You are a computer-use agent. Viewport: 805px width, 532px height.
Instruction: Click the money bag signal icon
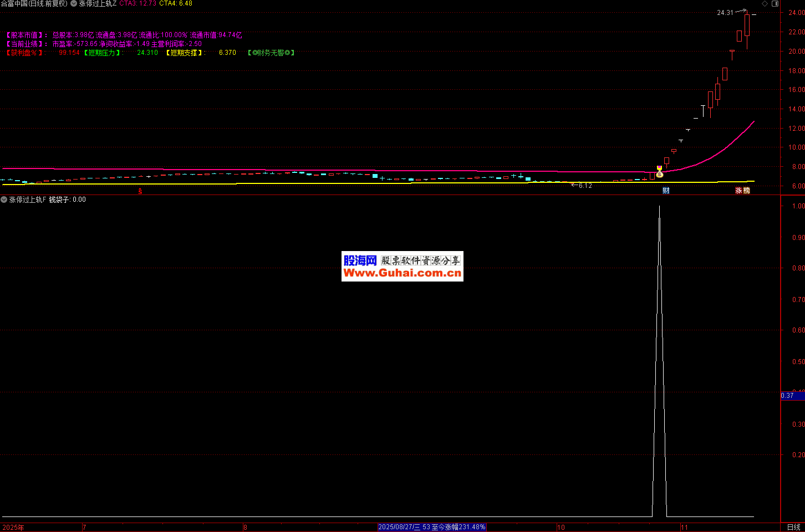pos(659,175)
